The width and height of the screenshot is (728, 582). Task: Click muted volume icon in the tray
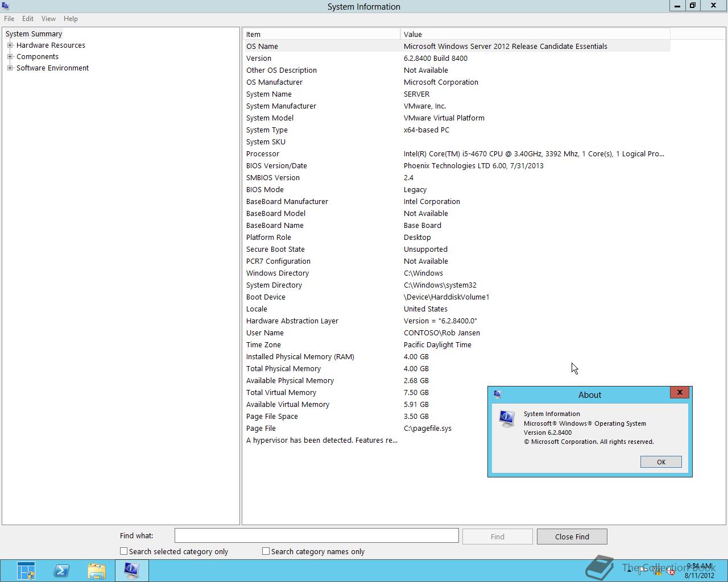pyautogui.click(x=671, y=571)
